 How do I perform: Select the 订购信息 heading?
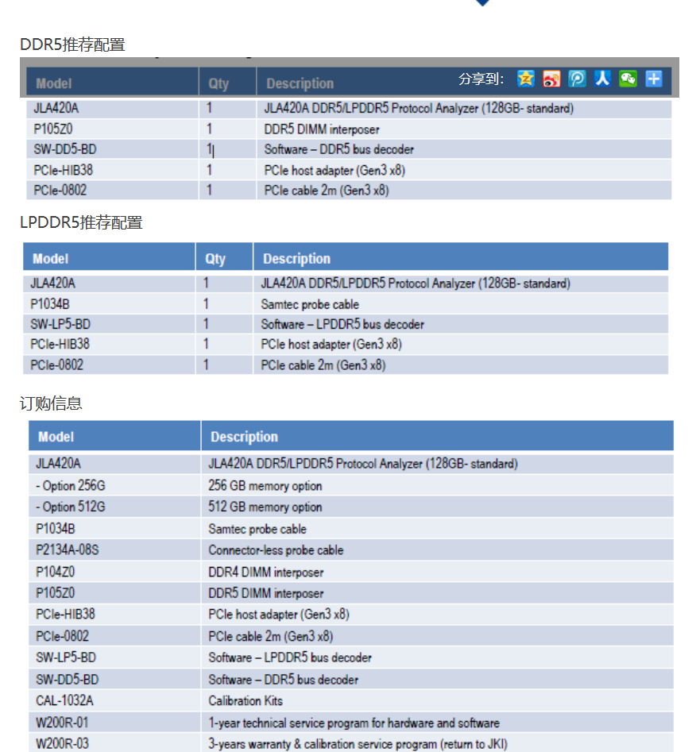click(x=51, y=403)
